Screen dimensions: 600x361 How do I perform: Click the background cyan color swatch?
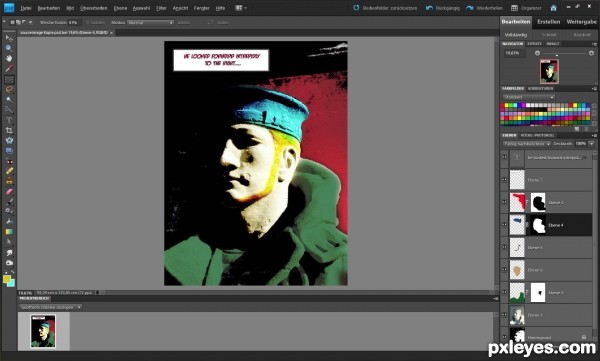click(x=11, y=283)
